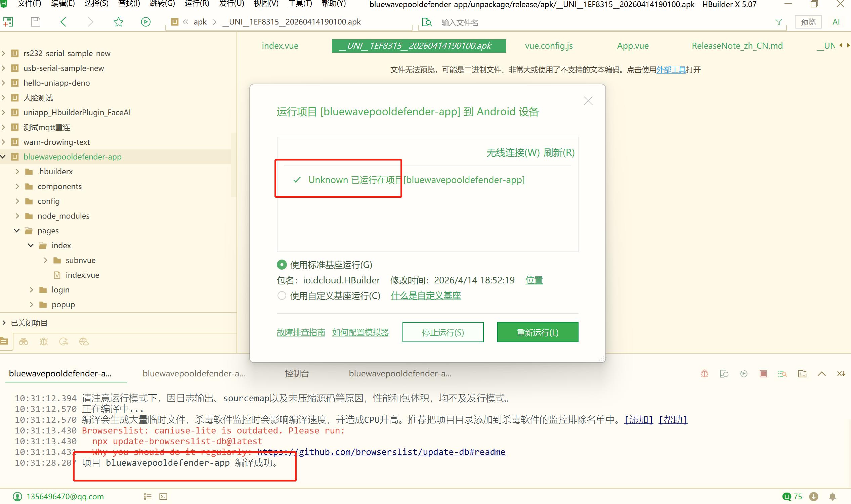The image size is (851, 504).
Task: Click the terminal icon in status bar
Action: pyautogui.click(x=163, y=497)
